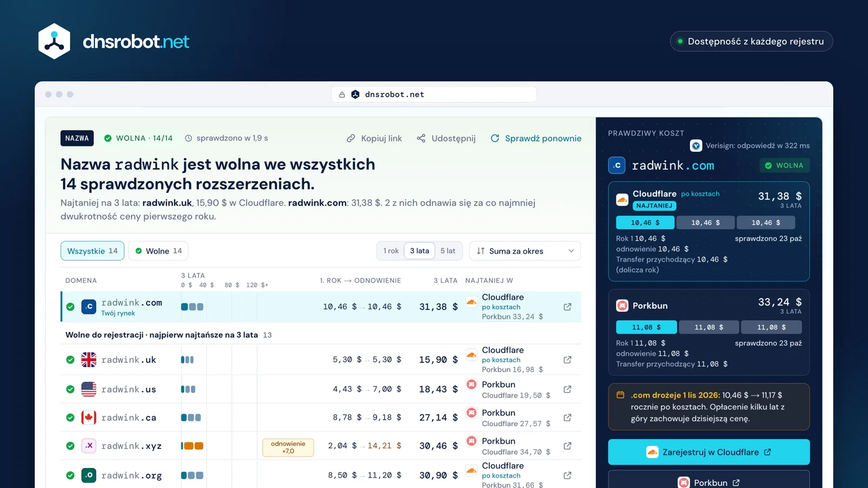Viewport: 868px width, 488px height.
Task: Select the 3 lata period option
Action: 419,251
